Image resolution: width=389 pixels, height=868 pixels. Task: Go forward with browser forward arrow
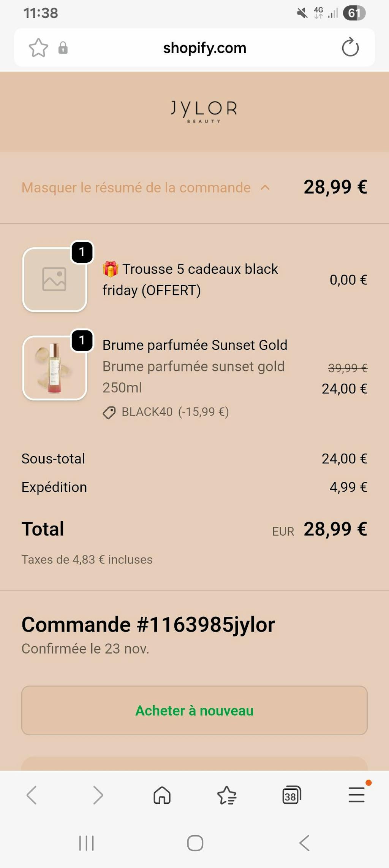pyautogui.click(x=98, y=795)
